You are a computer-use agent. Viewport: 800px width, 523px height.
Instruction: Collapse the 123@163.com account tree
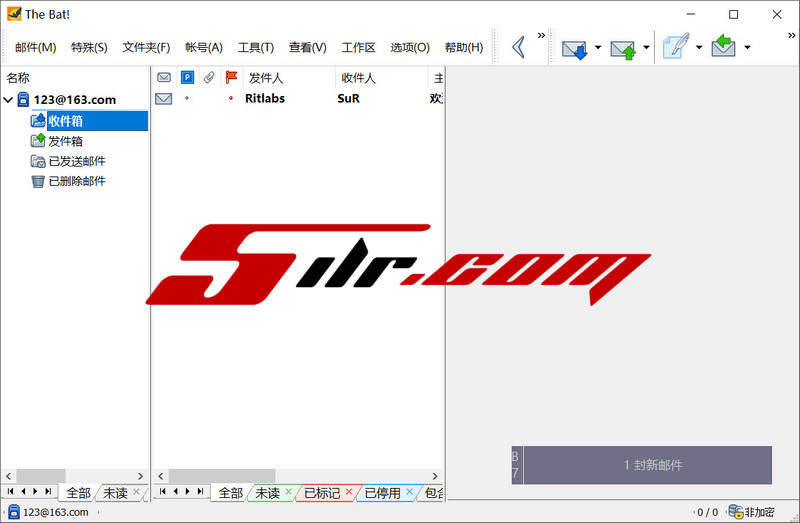9,100
